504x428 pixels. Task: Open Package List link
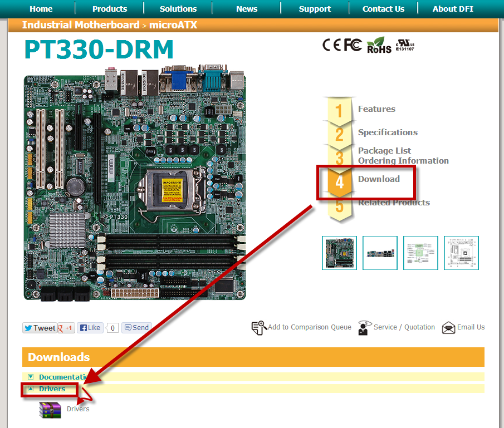[384, 150]
